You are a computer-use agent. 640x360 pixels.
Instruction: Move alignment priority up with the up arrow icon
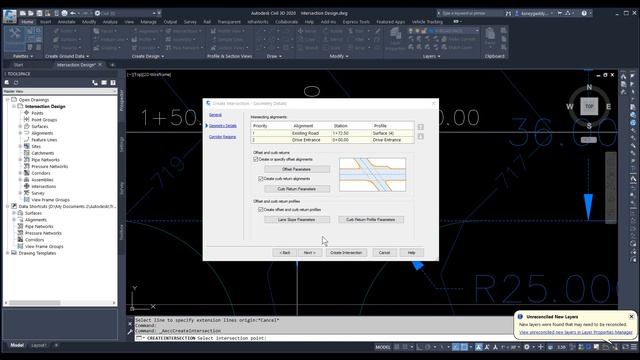pos(421,127)
